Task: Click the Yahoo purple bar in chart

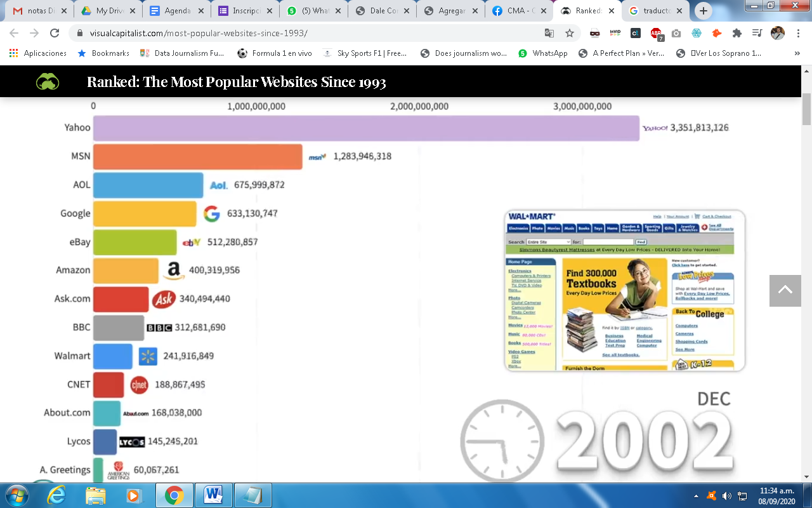Action: [366, 128]
